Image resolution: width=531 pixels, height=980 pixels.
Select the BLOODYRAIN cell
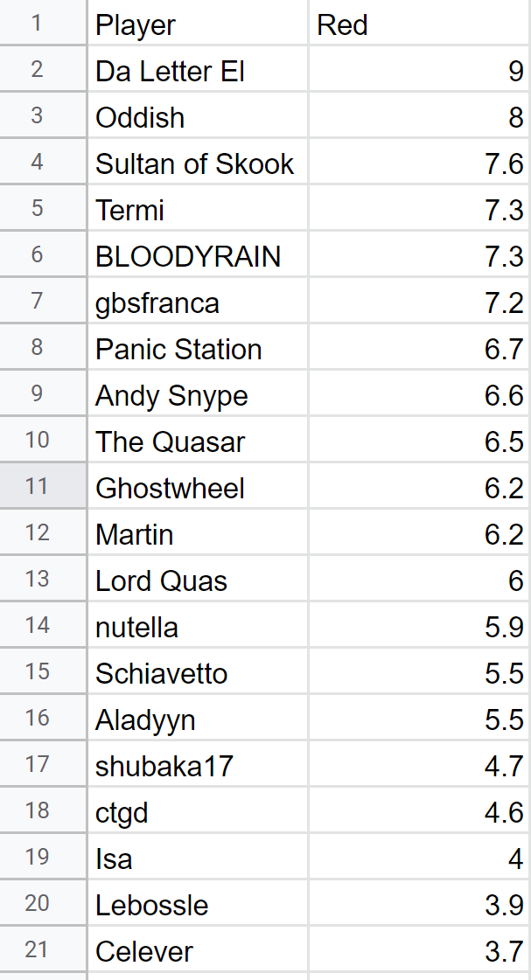click(197, 256)
